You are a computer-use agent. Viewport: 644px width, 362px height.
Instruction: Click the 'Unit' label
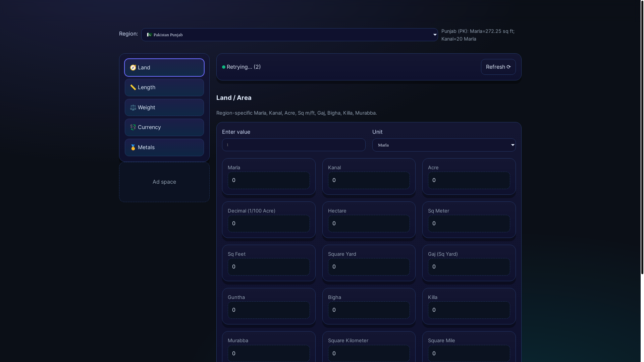pyautogui.click(x=377, y=132)
